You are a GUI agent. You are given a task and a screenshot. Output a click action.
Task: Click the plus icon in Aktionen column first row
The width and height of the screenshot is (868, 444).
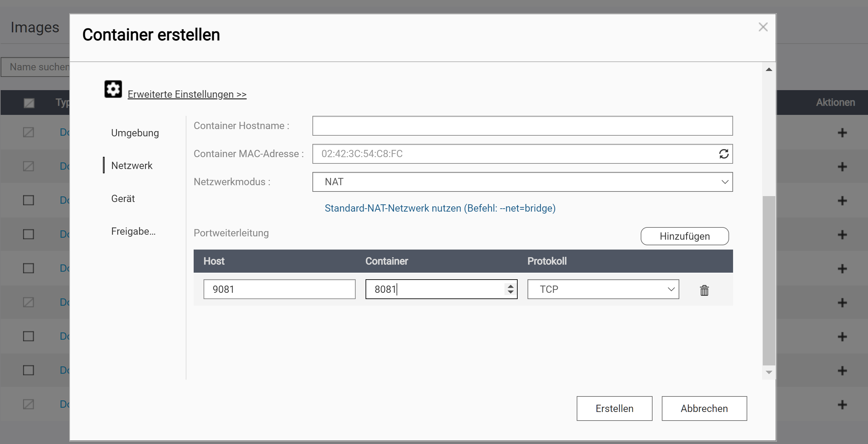click(842, 132)
